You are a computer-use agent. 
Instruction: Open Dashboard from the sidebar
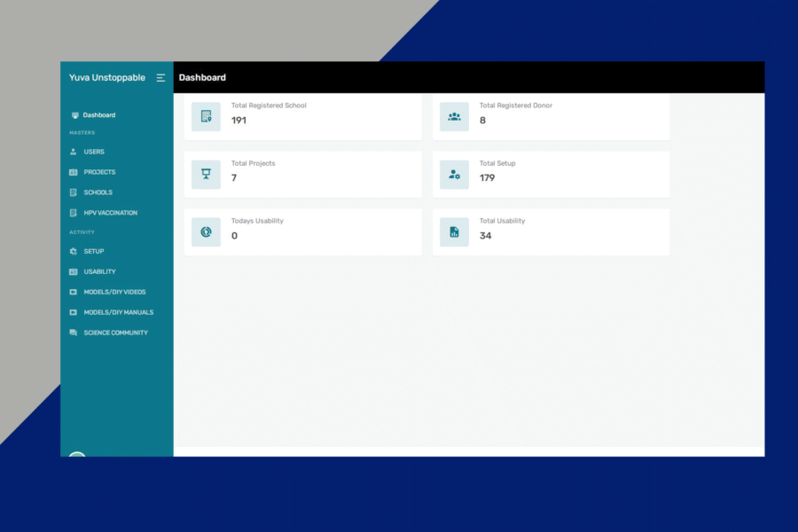tap(98, 115)
